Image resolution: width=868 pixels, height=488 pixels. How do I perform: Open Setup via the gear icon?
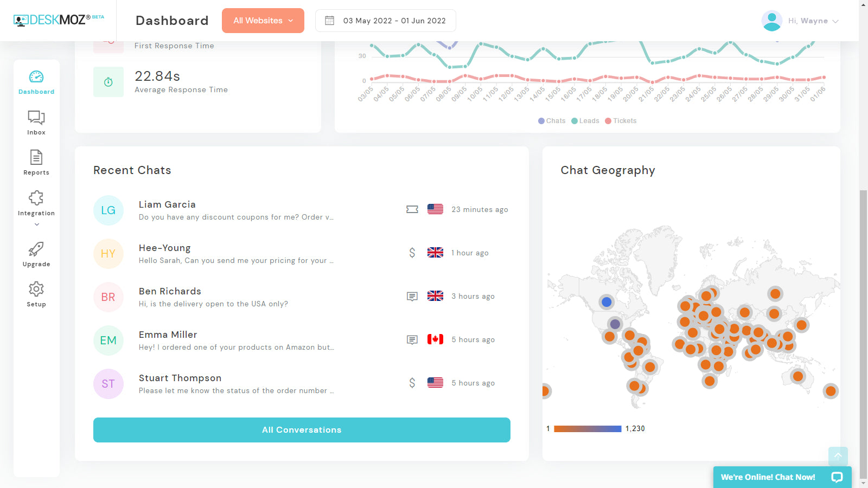[x=36, y=290]
